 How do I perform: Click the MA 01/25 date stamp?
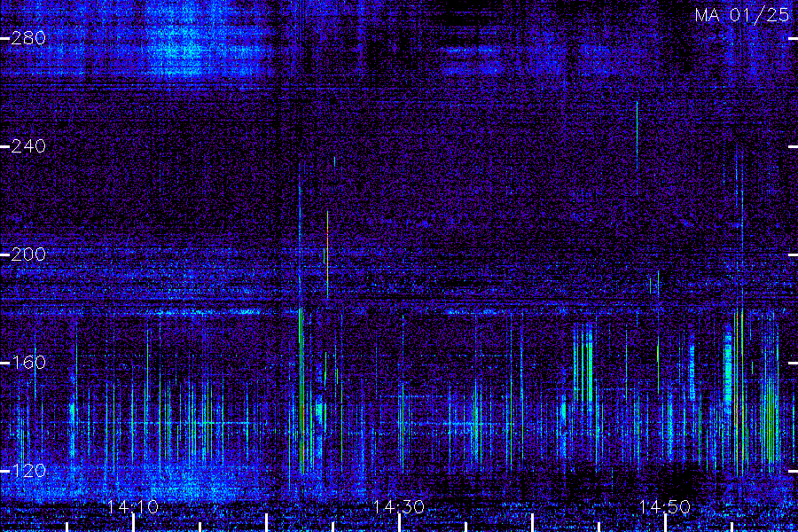coord(742,15)
